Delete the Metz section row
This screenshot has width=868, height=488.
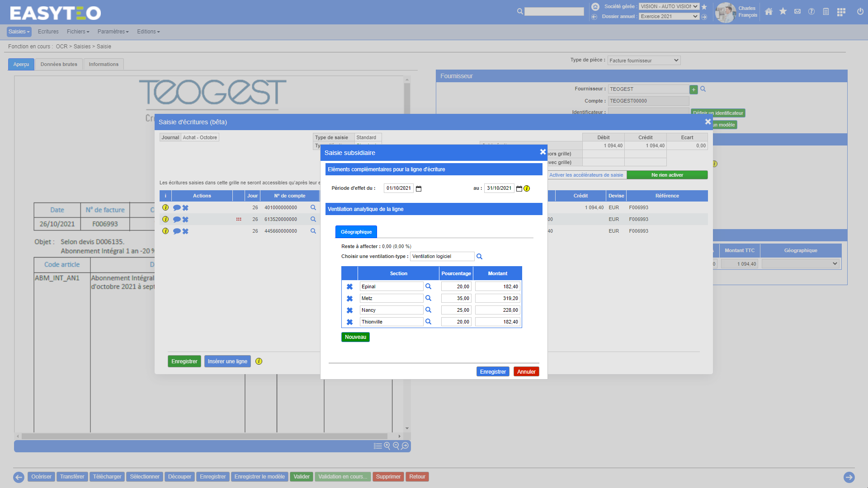tap(349, 299)
